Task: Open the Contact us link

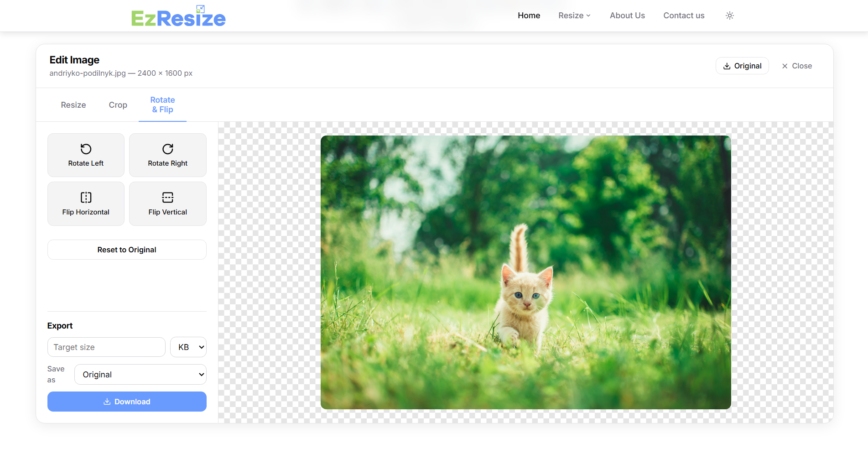Action: point(684,16)
